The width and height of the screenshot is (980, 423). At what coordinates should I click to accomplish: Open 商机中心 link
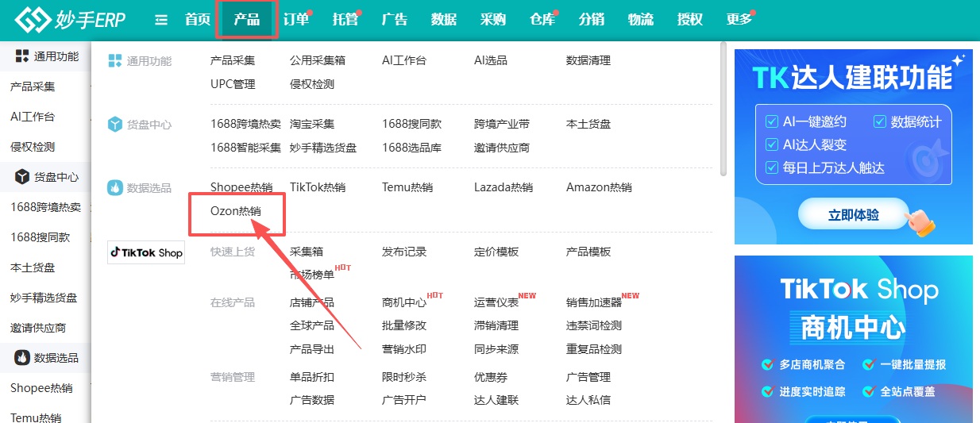(x=404, y=302)
